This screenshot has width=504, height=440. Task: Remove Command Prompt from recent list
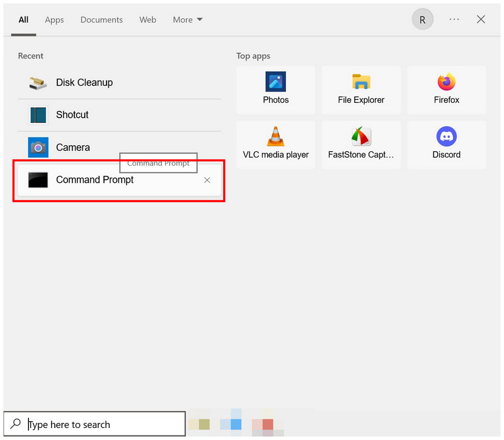click(207, 180)
